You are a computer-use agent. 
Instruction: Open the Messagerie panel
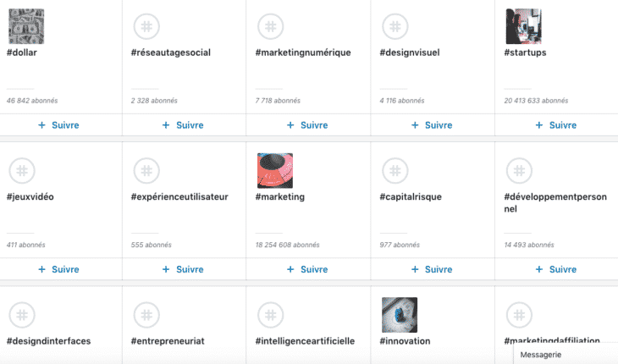(542, 355)
